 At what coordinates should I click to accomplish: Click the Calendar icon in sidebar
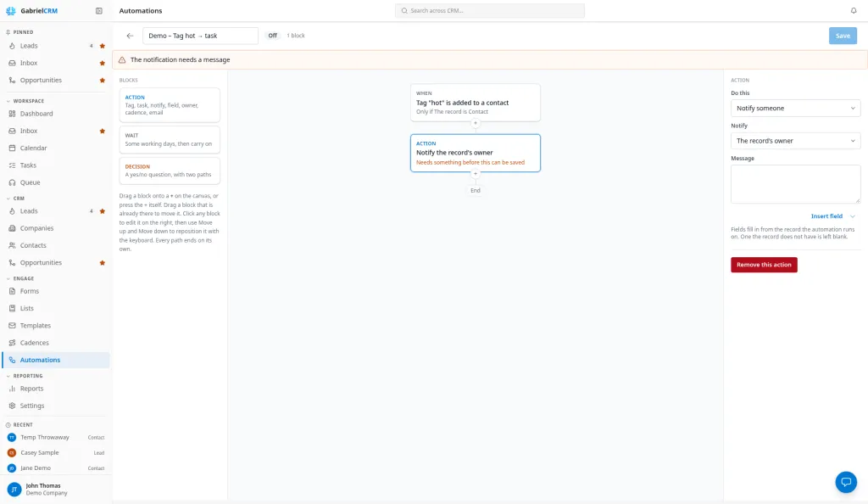[x=12, y=148]
